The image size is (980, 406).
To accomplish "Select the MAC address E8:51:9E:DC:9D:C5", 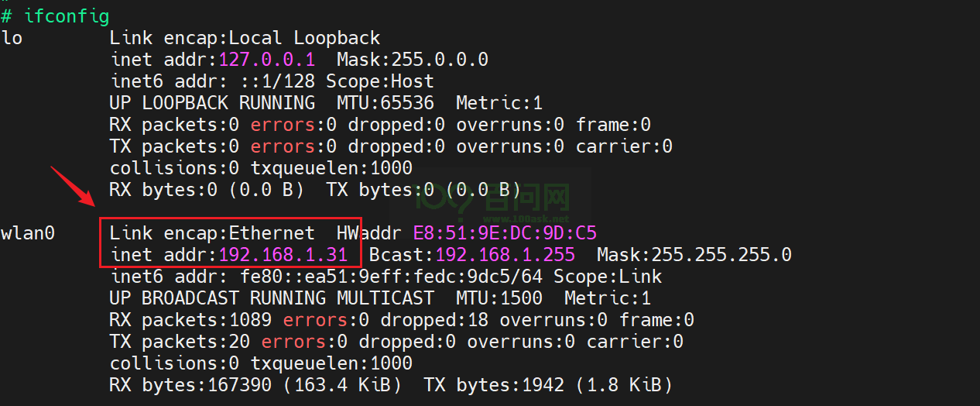I will [505, 232].
